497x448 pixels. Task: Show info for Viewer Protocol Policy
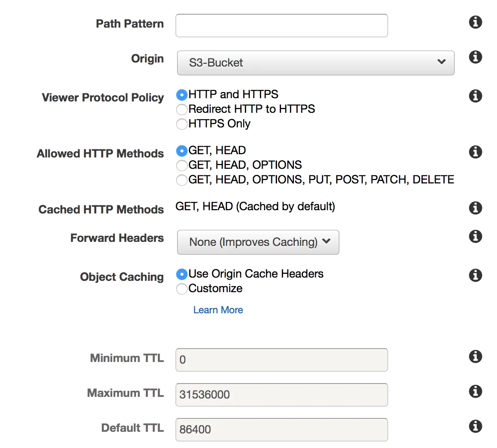(x=475, y=96)
